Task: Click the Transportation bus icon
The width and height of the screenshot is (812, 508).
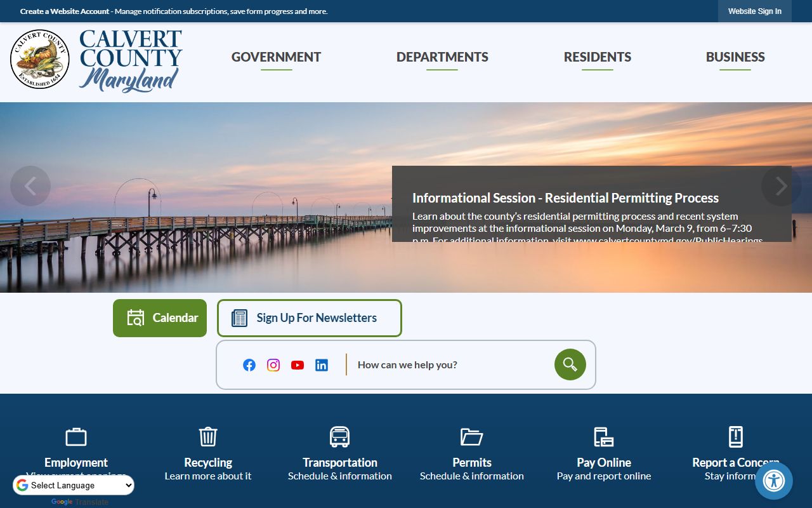Action: (x=340, y=437)
